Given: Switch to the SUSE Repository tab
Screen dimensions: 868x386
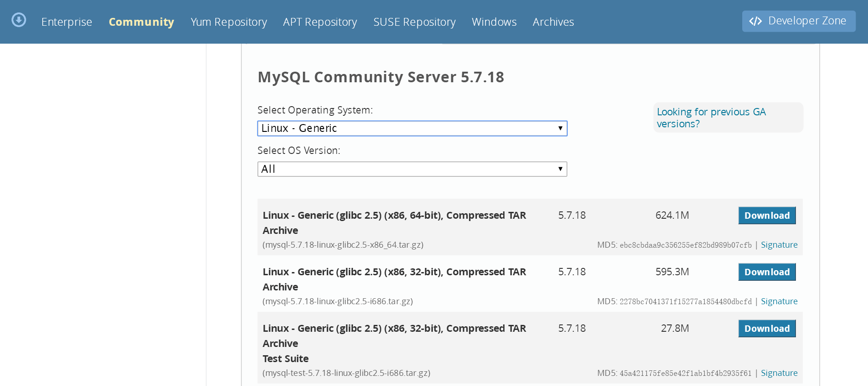Looking at the screenshot, I should pos(414,22).
